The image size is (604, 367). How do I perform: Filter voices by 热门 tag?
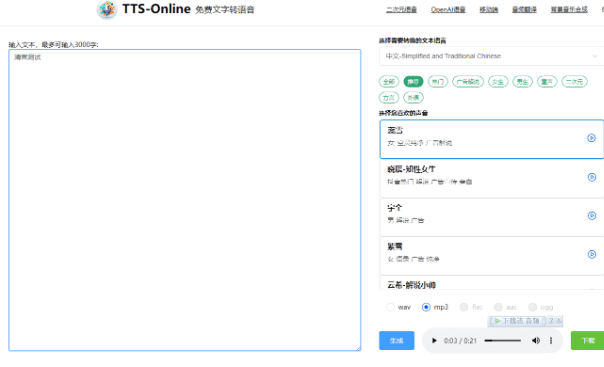(x=438, y=82)
